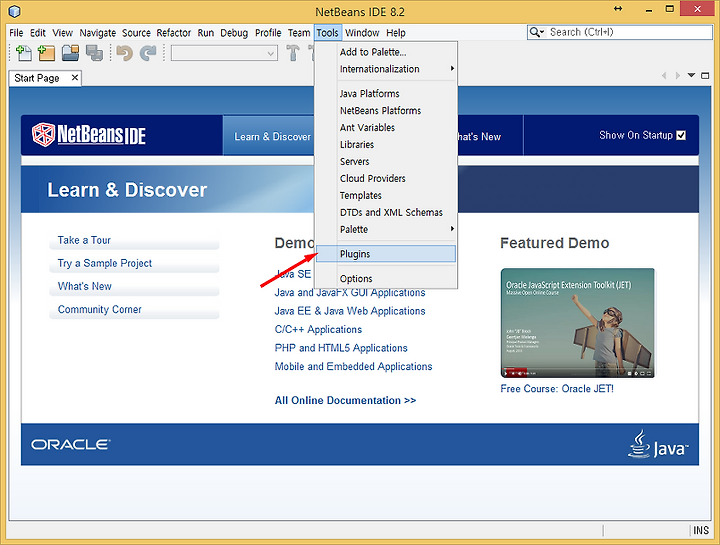Click the Open Project toolbar icon

[70, 53]
